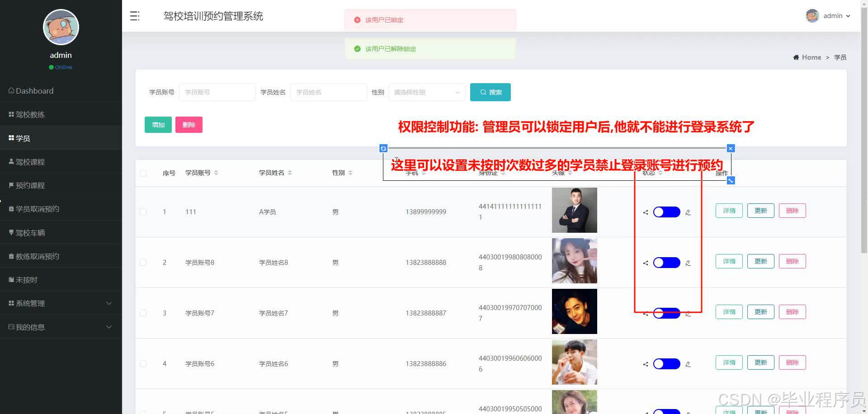Open 详情 for 学员姓名7
This screenshot has height=414, width=868.
pos(729,312)
